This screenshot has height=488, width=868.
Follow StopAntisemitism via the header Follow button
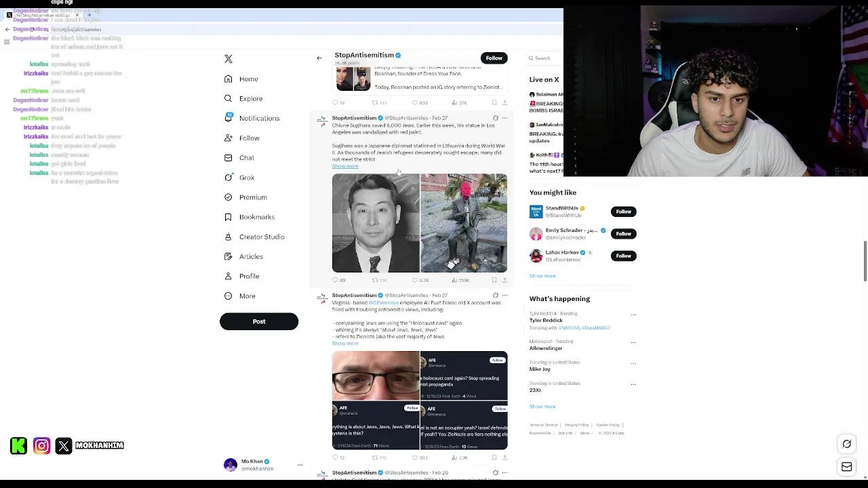[494, 58]
